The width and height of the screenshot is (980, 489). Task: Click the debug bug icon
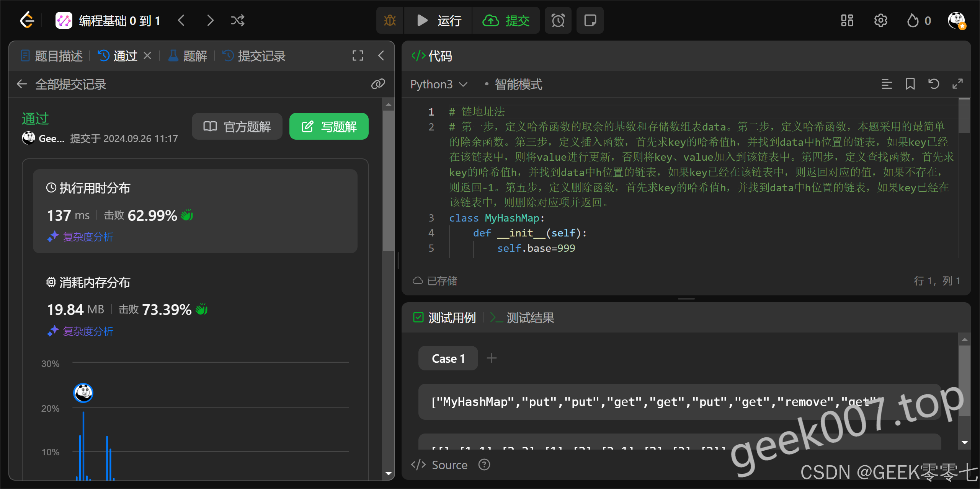[x=390, y=20]
